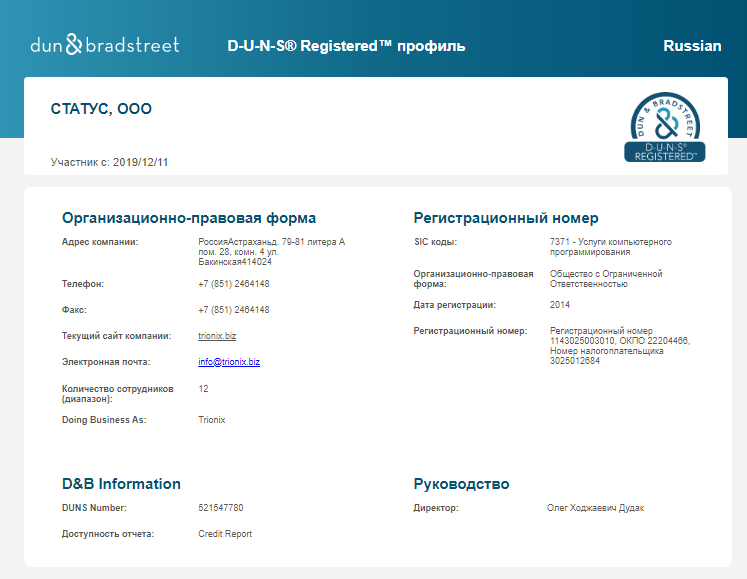Click the 'Доступность отчета:' label
This screenshot has height=579, width=747.
108,534
